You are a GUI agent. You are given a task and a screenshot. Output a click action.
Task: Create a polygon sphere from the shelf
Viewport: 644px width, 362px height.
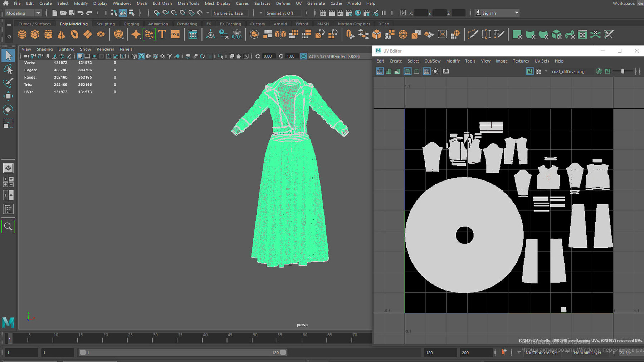[x=22, y=34]
